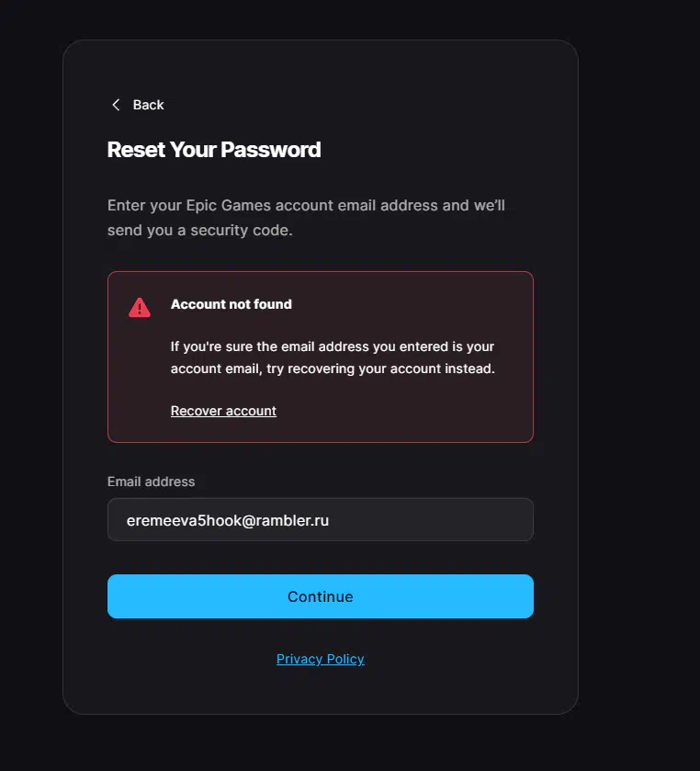Open the Recover account link
The height and width of the screenshot is (771, 700).
point(223,411)
